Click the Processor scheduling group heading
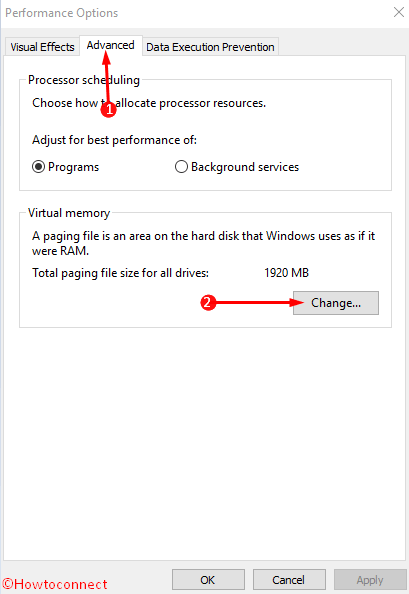Image resolution: width=409 pixels, height=594 pixels. 84,80
